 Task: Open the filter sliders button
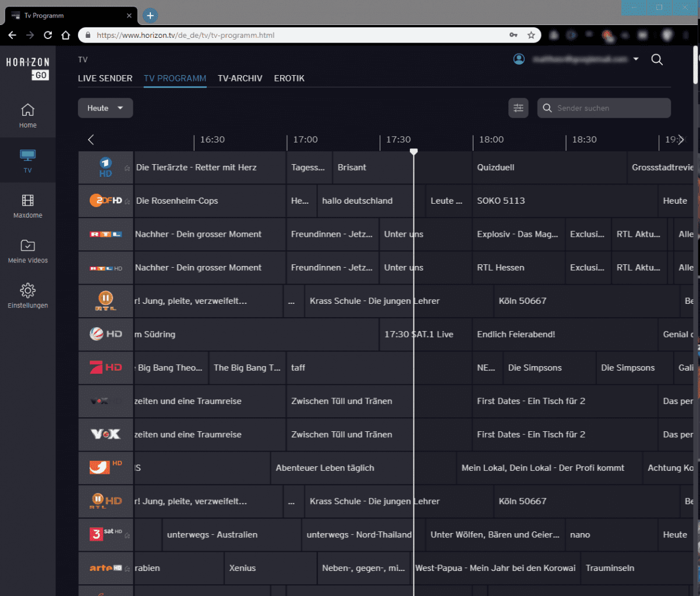(518, 108)
